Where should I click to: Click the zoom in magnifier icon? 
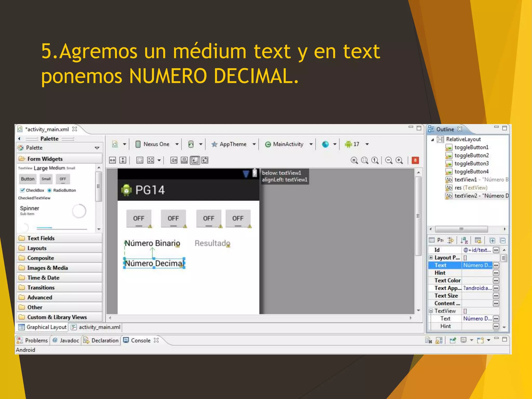pyautogui.click(x=399, y=160)
